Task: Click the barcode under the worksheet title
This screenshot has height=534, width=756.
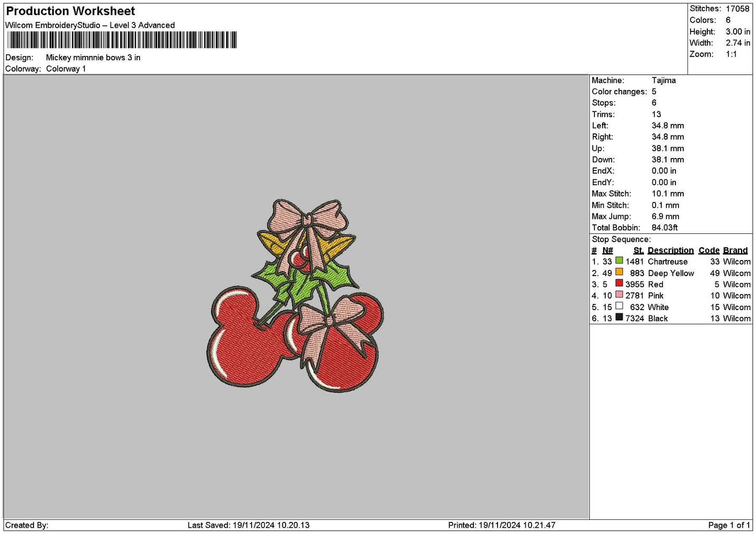Action: point(122,40)
